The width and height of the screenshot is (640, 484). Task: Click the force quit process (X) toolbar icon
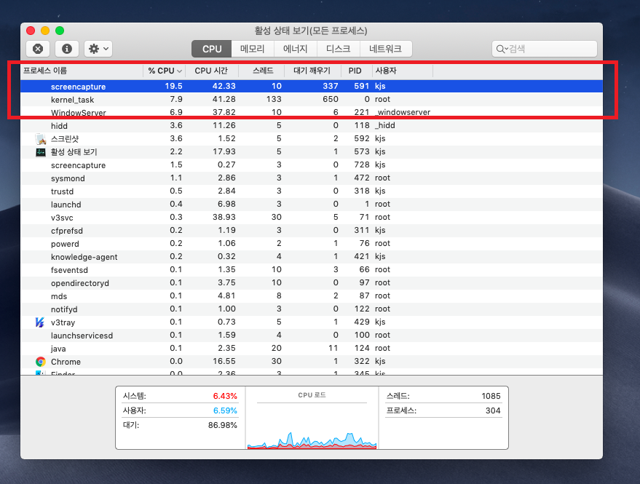tap(38, 48)
